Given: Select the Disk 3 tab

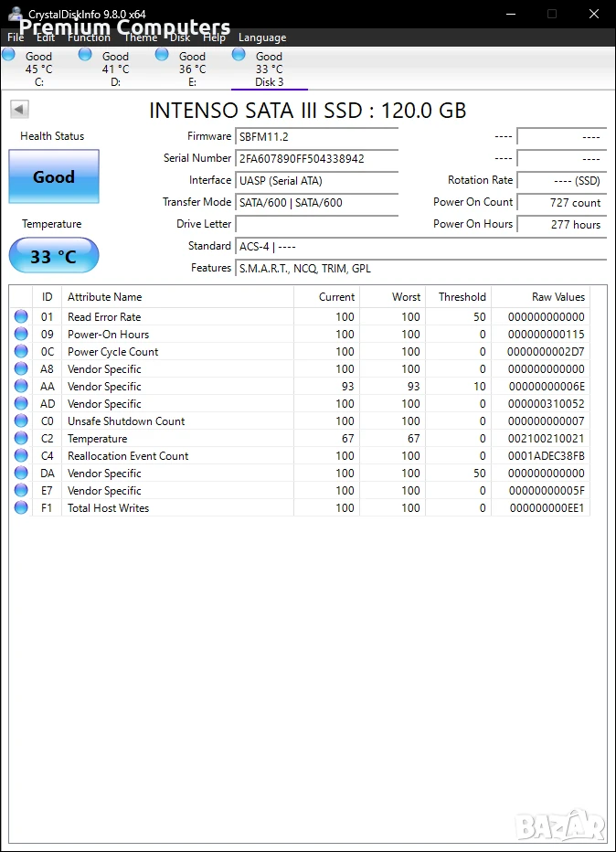Looking at the screenshot, I should 270,69.
